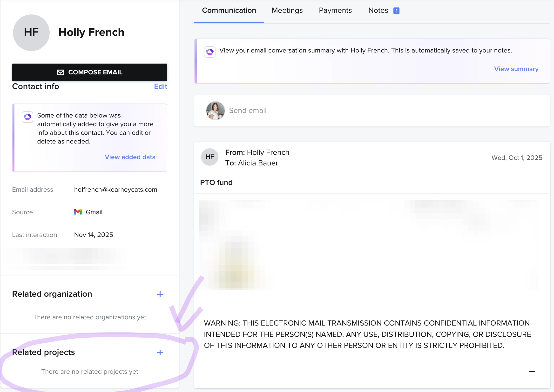Click the user profile photo beside Send email
Image resolution: width=554 pixels, height=392 pixels.
215,111
